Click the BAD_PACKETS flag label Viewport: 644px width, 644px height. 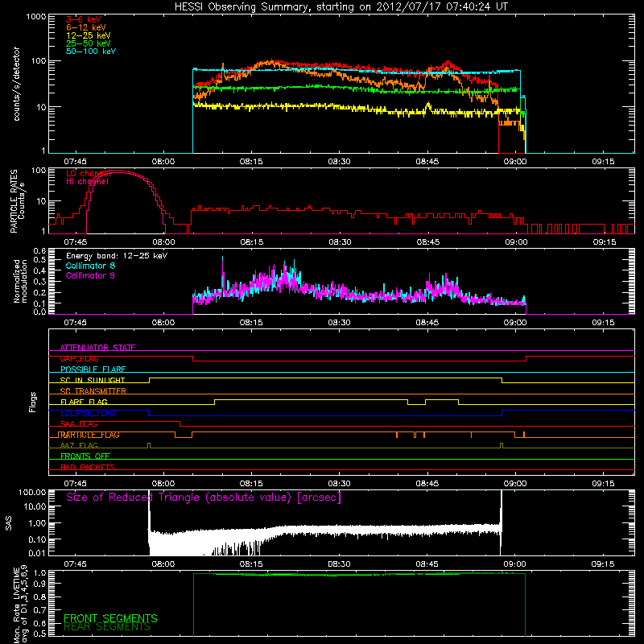[x=88, y=467]
